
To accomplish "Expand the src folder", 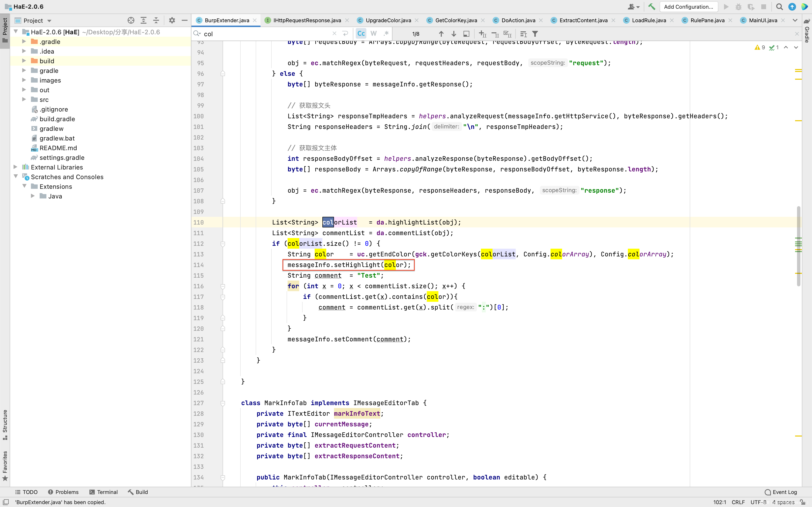I will 24,99.
